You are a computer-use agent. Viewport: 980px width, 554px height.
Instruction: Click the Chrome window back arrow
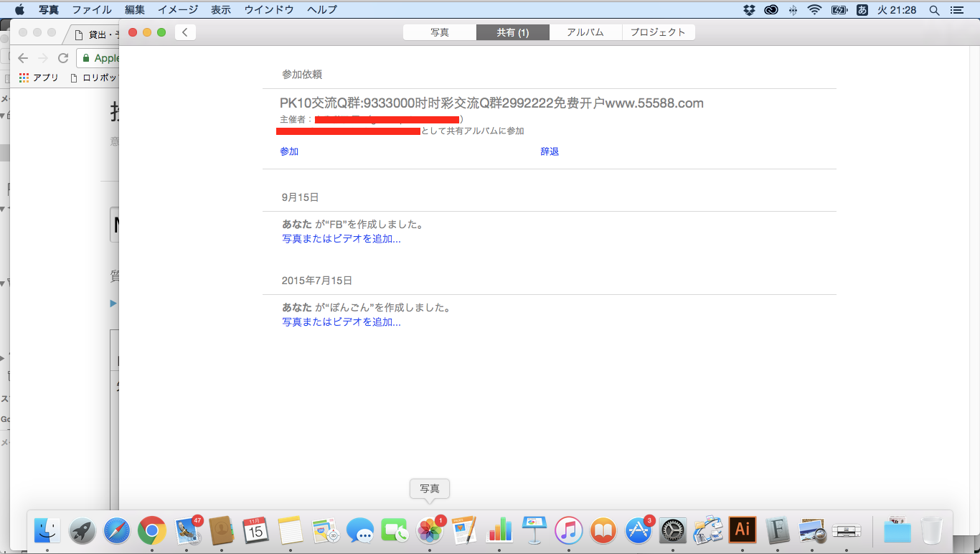pos(23,58)
